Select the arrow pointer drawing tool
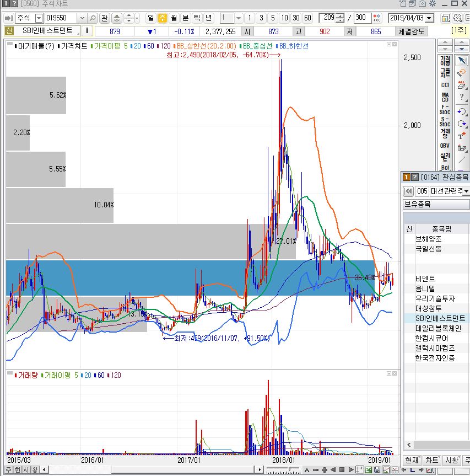 pos(462,61)
